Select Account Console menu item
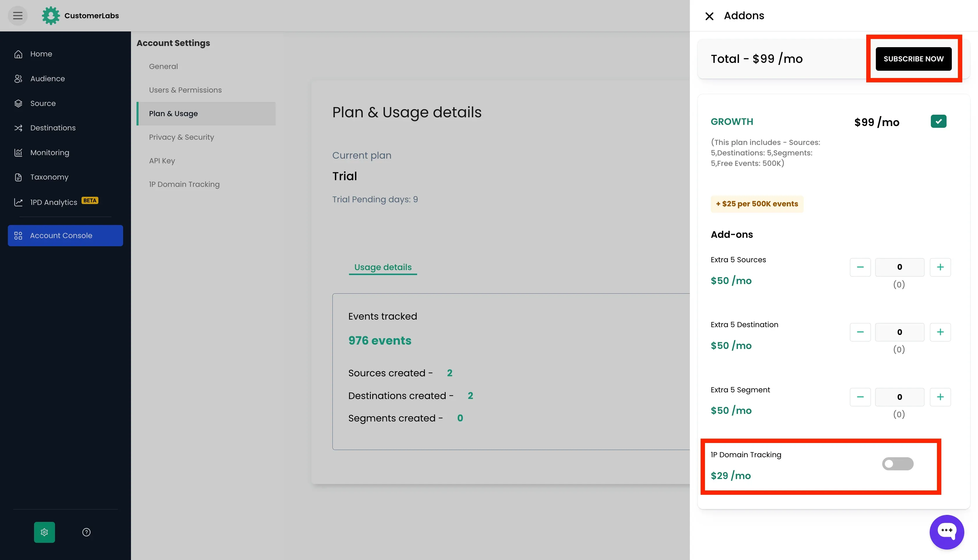 (x=65, y=236)
